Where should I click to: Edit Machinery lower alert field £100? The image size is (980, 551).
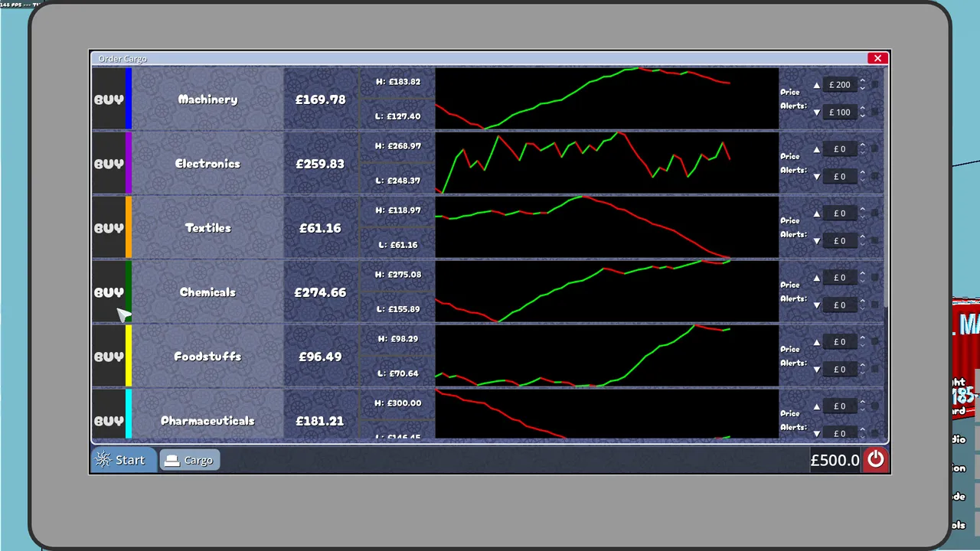[x=840, y=112]
